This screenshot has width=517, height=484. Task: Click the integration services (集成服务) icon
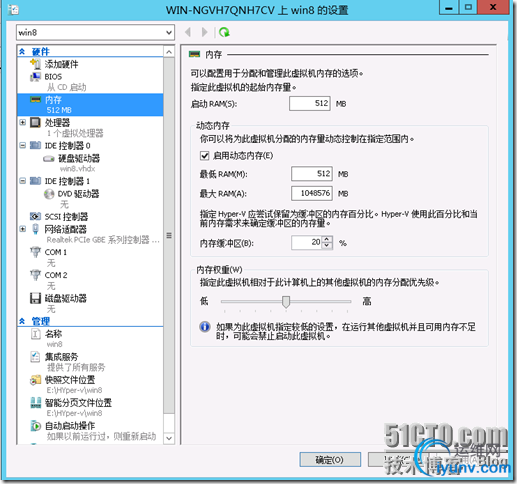point(35,357)
